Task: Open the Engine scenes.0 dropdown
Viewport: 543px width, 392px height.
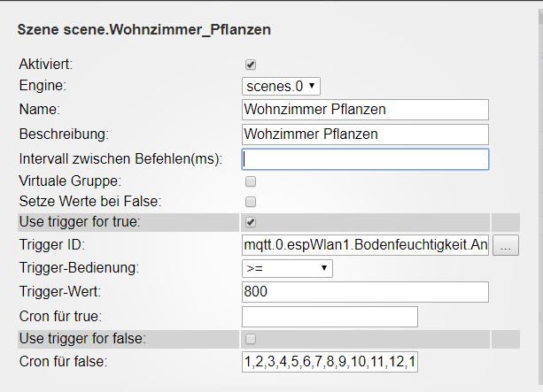Action: pos(281,86)
